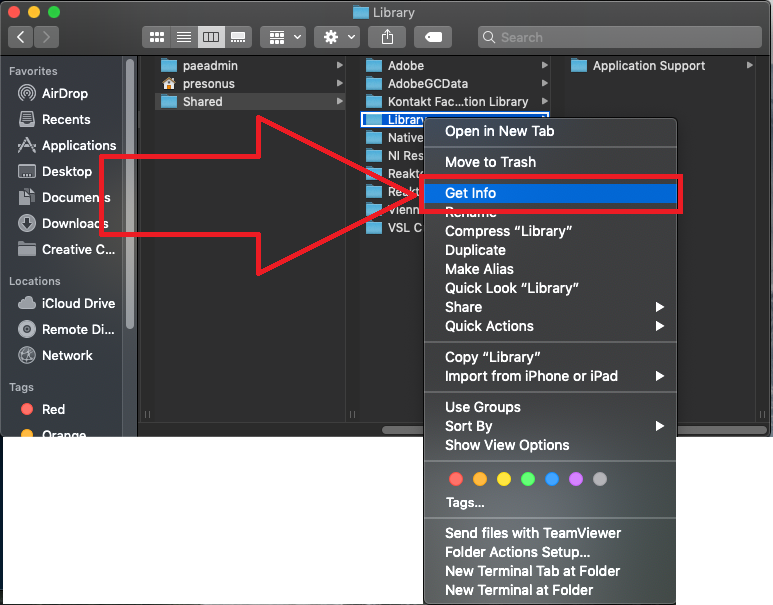Open the Quick Actions submenu
The height and width of the screenshot is (605, 773).
[550, 326]
